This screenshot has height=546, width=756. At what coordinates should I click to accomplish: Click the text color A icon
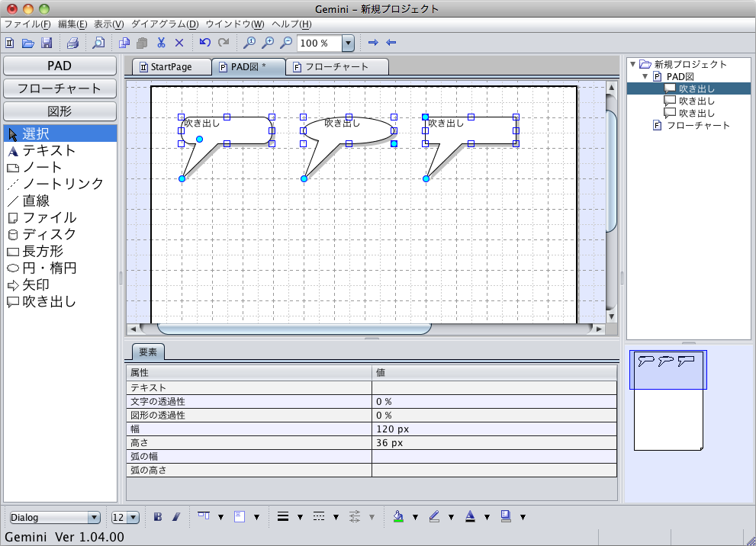pos(470,516)
